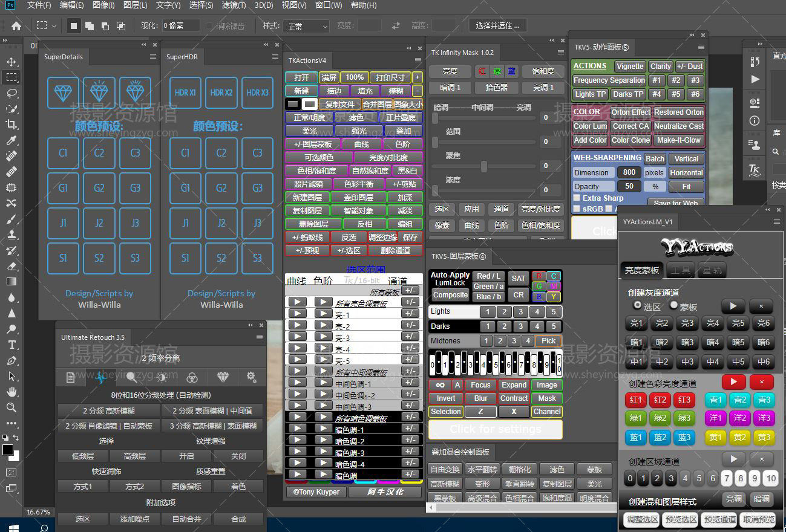Expand the toolbox with its double-arrow
This screenshot has height=532, width=786.
coord(6,39)
